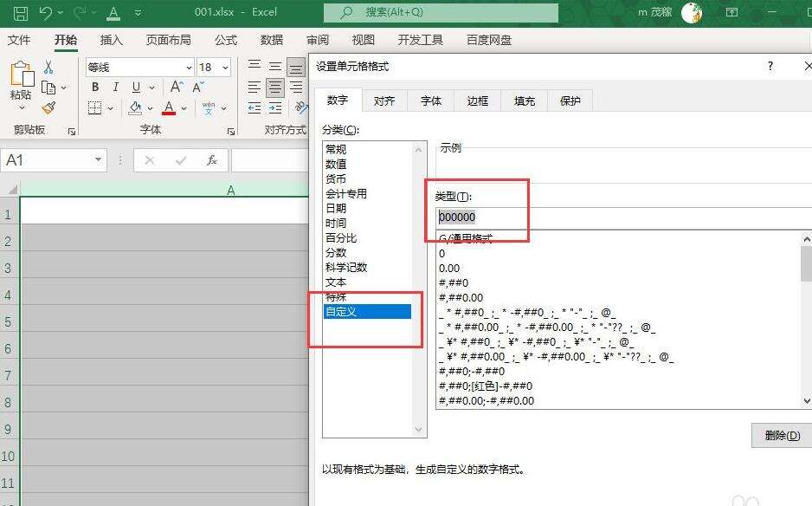Toggle Underline formatting

pos(136,88)
